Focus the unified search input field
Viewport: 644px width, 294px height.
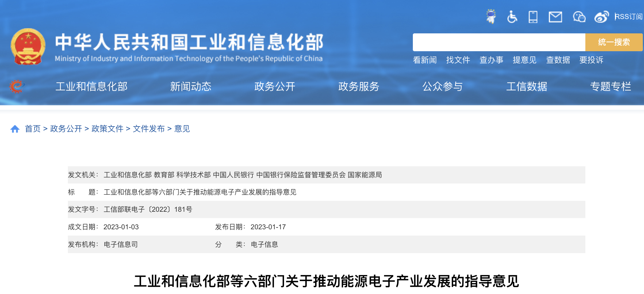point(499,42)
